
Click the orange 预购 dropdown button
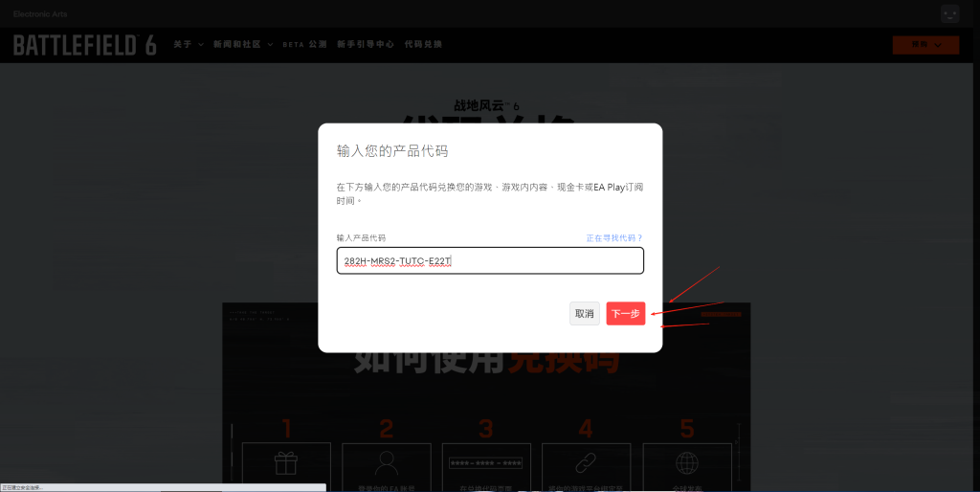[x=925, y=44]
